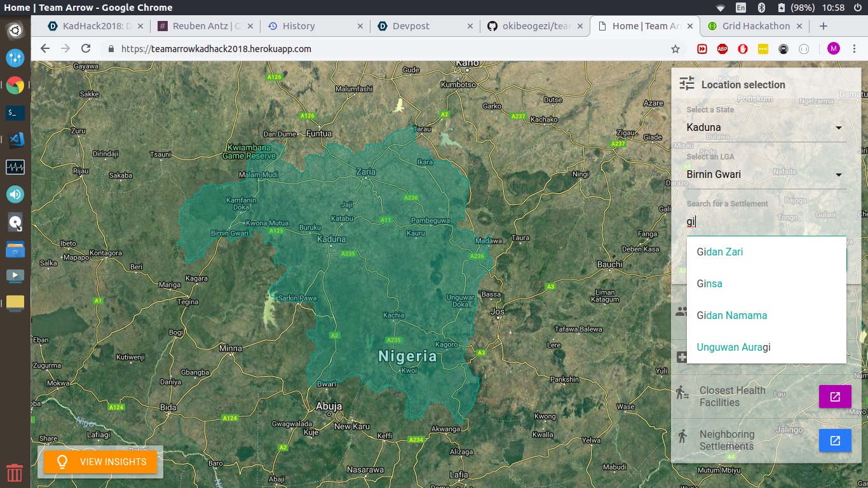
Task: Expand the Select an LGA dropdown showing Birnin Gwari
Action: 766,174
